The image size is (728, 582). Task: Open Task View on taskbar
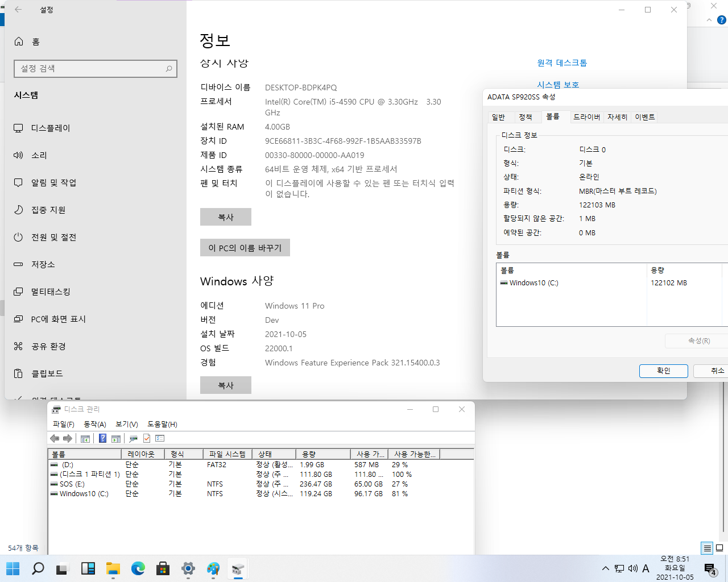point(62,568)
